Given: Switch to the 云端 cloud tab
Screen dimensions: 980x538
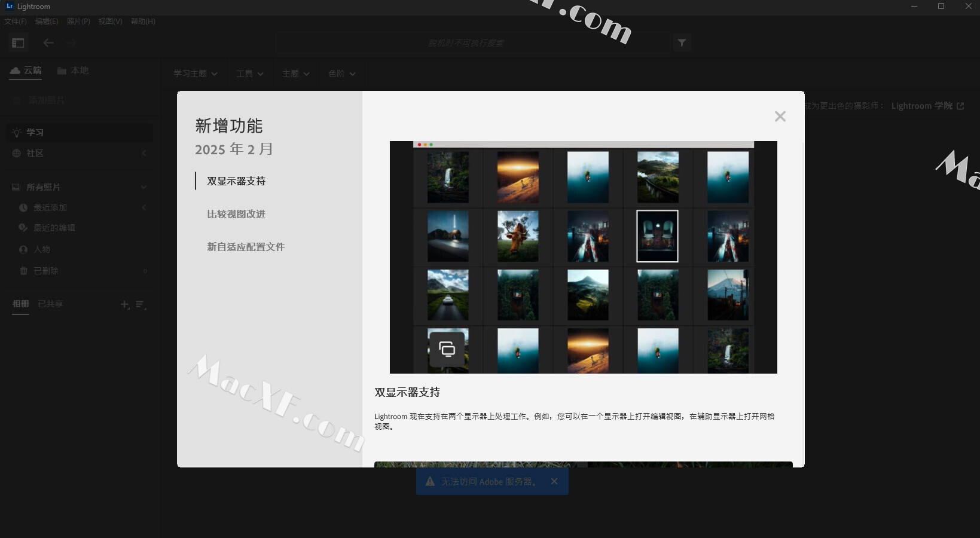Looking at the screenshot, I should (x=26, y=71).
